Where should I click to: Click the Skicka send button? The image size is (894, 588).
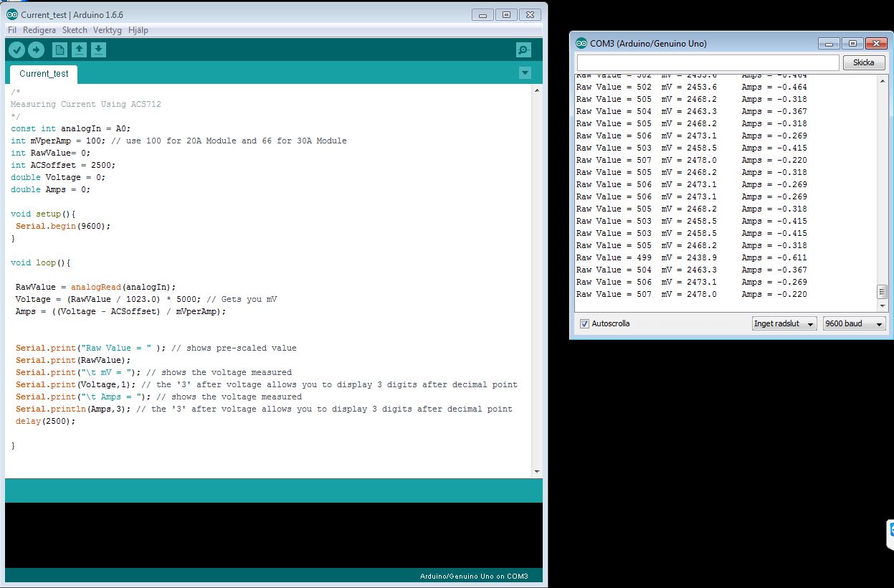[864, 62]
